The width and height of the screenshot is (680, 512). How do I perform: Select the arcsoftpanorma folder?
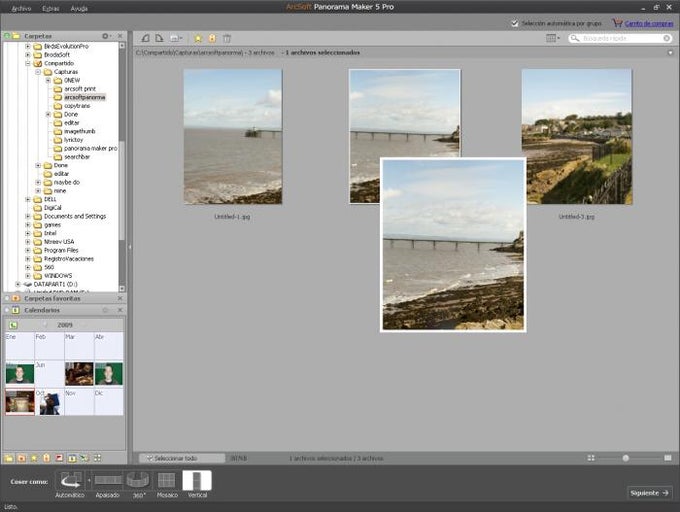click(85, 97)
